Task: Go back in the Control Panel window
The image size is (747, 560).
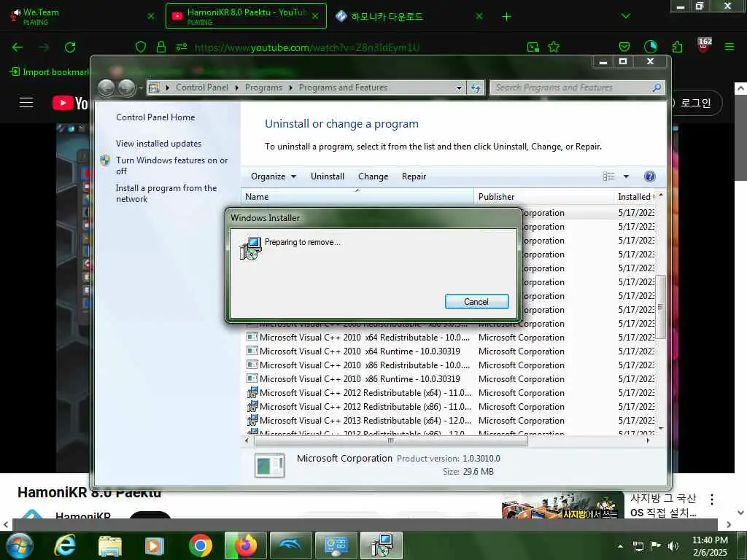Action: pyautogui.click(x=107, y=87)
